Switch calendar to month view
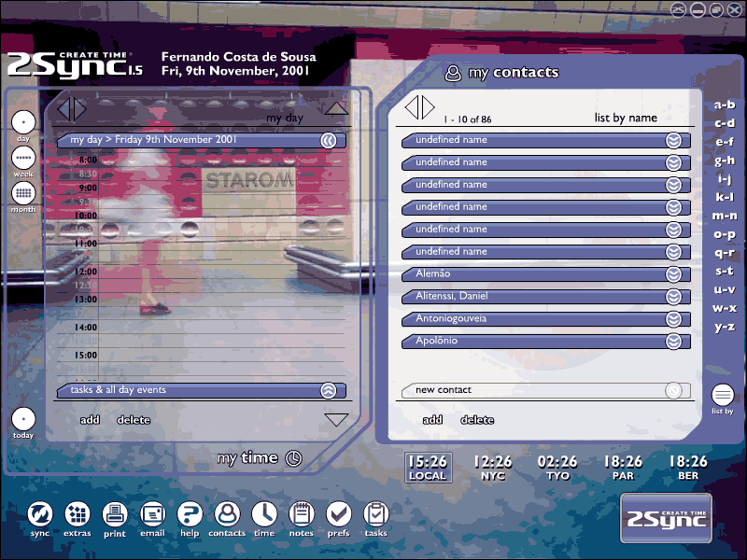This screenshot has height=560, width=747. click(x=23, y=192)
